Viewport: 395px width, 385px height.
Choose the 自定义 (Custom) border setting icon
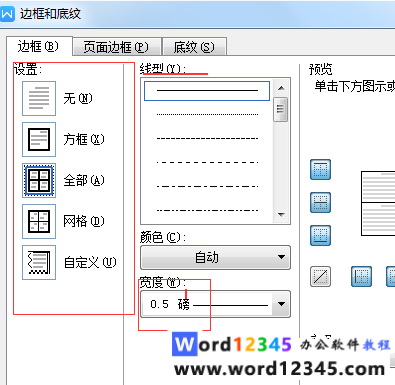(39, 262)
